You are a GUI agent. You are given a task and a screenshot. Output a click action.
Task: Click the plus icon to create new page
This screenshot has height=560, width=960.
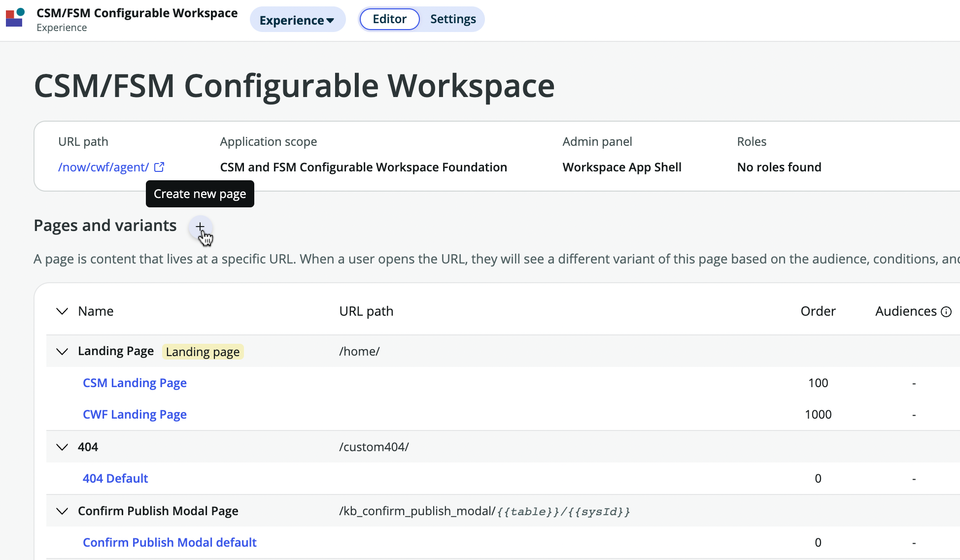pyautogui.click(x=200, y=227)
